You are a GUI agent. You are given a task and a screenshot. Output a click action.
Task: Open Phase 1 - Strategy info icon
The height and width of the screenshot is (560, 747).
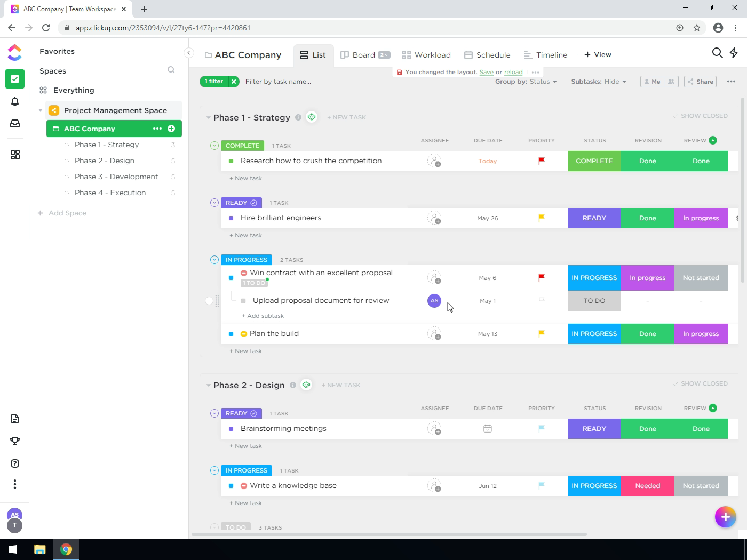298,117
